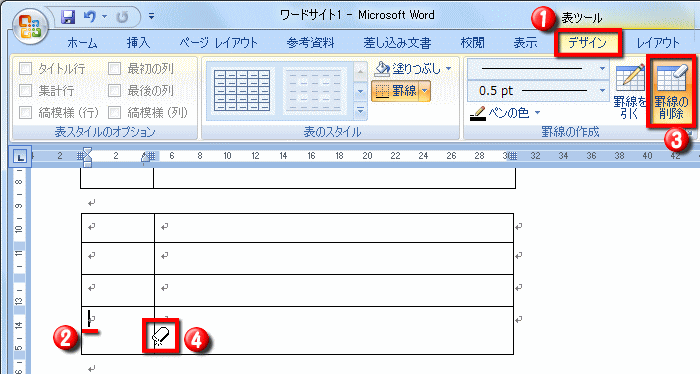Toggle the 最後の列 checkbox
Screen dimensions: 700x374
point(114,91)
